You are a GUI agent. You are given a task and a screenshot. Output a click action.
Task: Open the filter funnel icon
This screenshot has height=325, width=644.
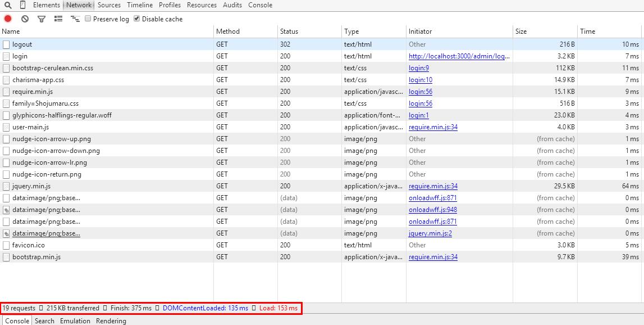(x=42, y=19)
